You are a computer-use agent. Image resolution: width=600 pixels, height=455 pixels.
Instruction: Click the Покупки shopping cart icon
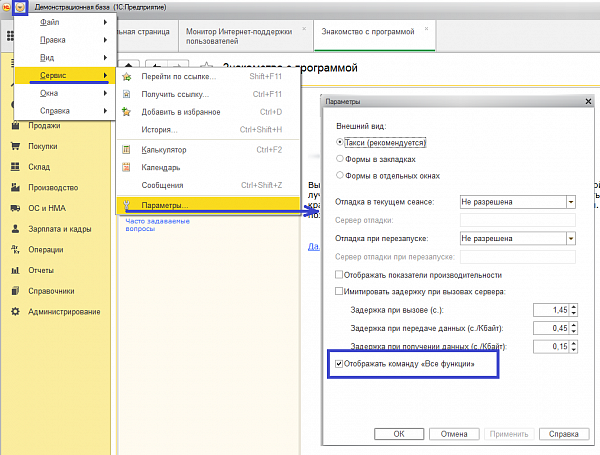click(x=15, y=146)
